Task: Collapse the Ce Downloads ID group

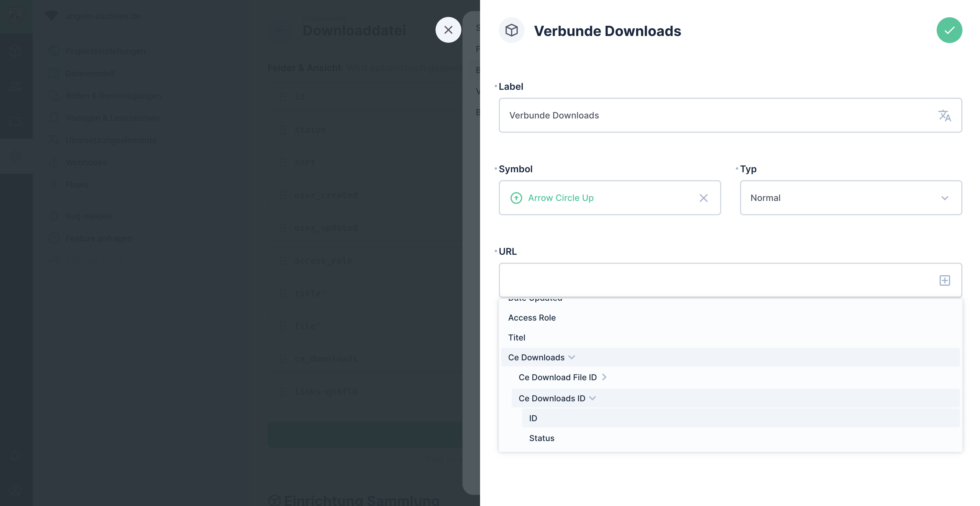Action: click(x=592, y=398)
